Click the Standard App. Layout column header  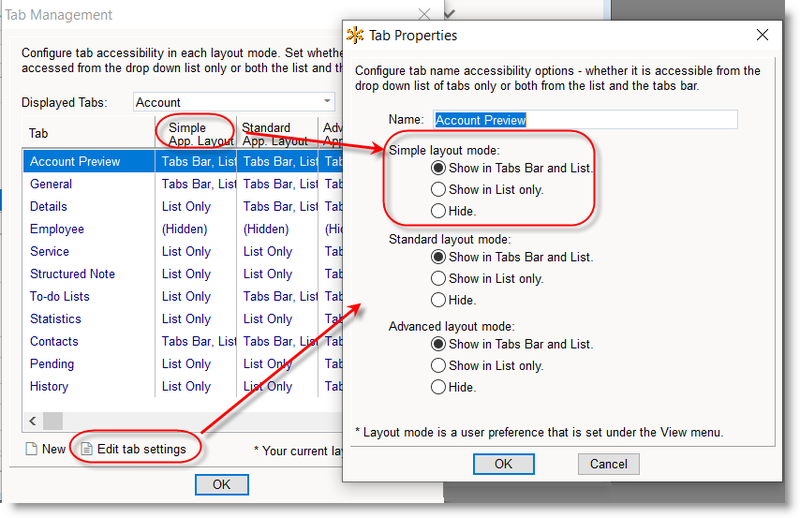coord(277,133)
